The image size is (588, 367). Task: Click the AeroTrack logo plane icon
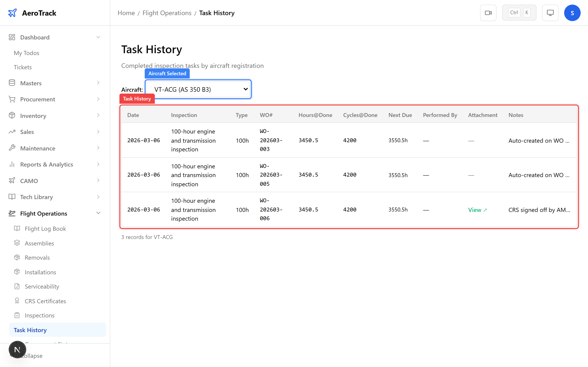(x=12, y=13)
